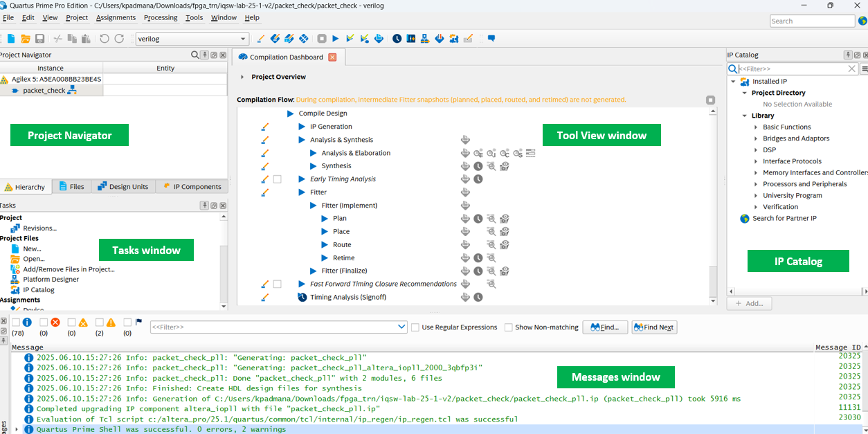This screenshot has height=434, width=868.
Task: Open settings pencil icon beside IP Generation
Action: tap(264, 127)
